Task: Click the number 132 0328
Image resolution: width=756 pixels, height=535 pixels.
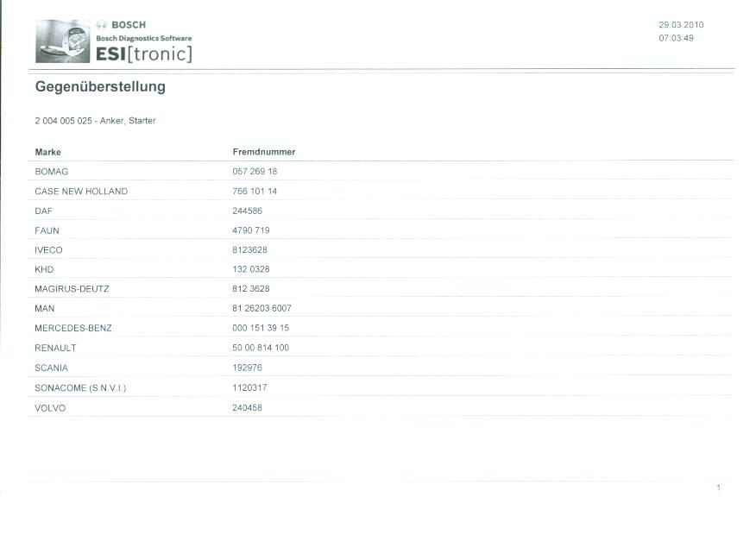Action: [x=251, y=269]
